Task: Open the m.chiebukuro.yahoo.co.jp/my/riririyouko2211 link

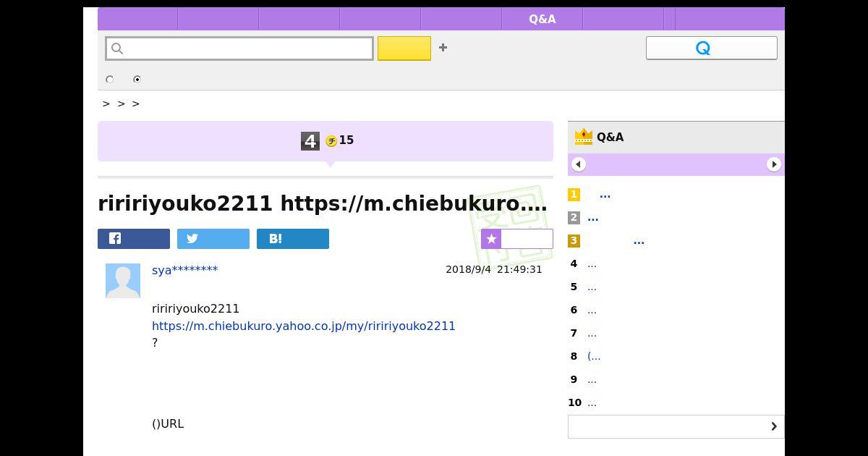Action: pos(304,326)
